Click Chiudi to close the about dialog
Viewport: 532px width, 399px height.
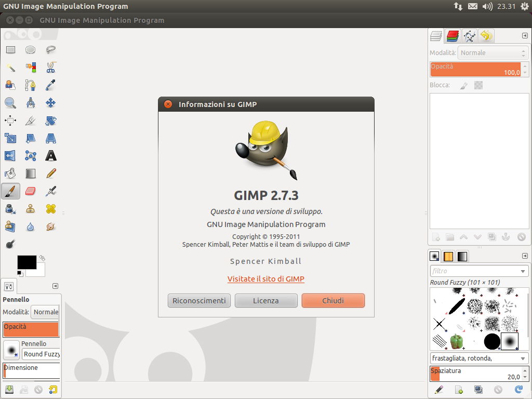click(333, 301)
